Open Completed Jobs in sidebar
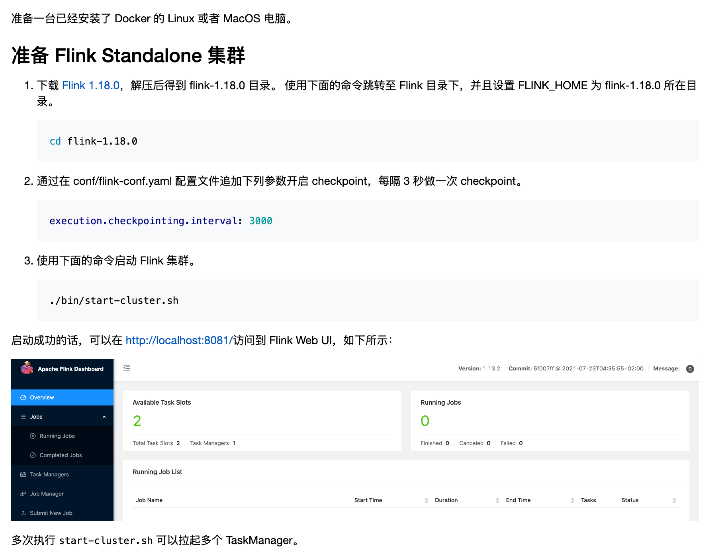This screenshot has height=560, width=728. (63, 455)
